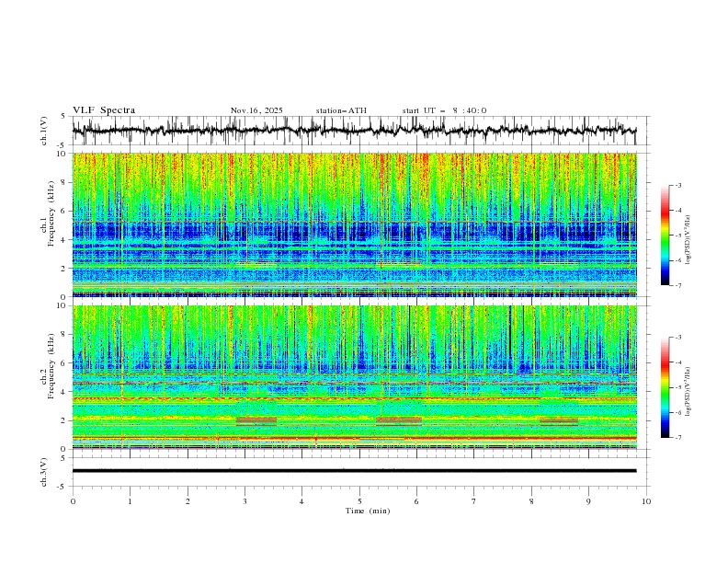Click ch.2 color scale "log(PSD)(V²/Hz)" label
Viewport: 728px width, 563px height.
688,391
